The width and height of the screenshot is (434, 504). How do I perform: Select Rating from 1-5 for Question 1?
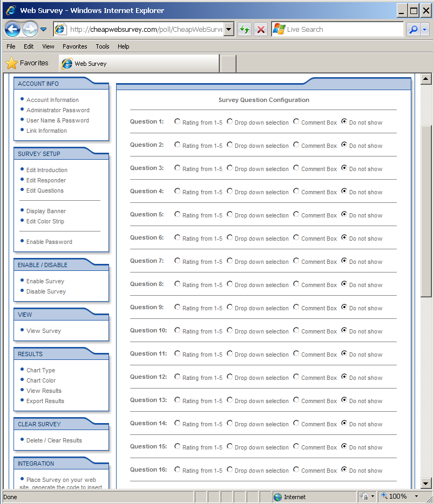[178, 122]
